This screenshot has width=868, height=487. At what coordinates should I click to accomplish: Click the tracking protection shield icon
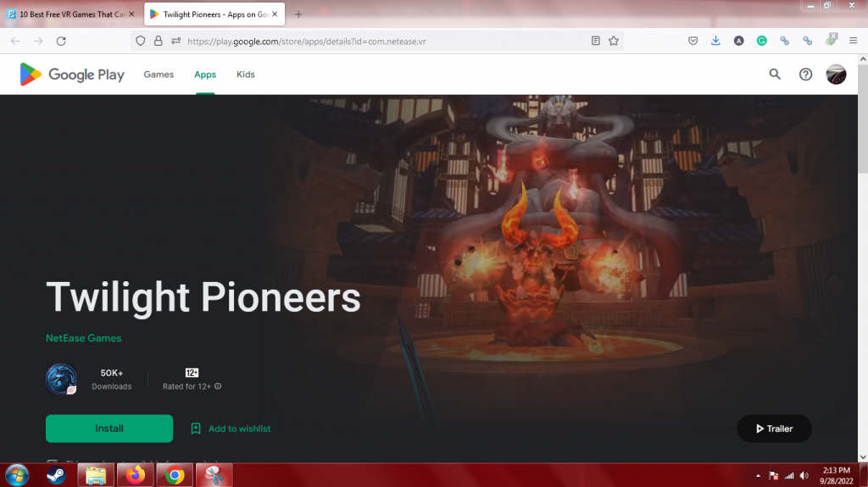pyautogui.click(x=141, y=41)
